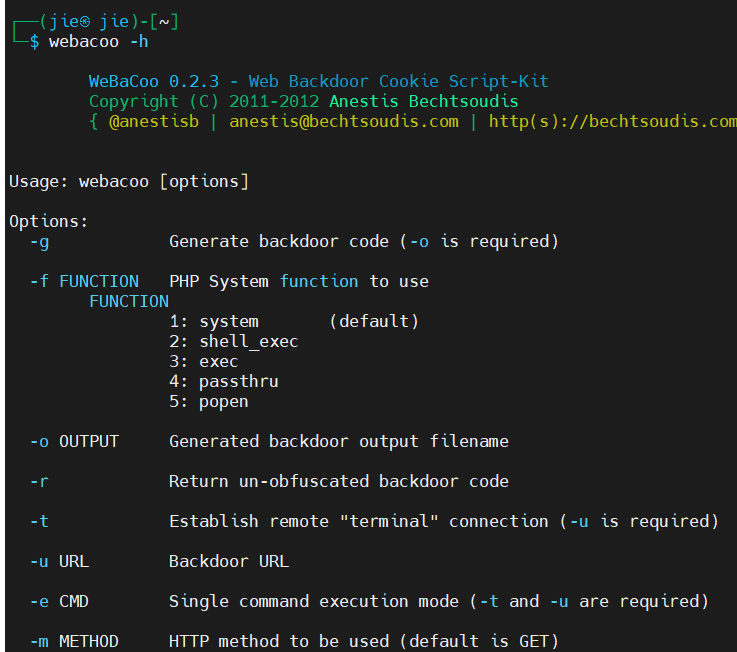Click '(-o is required)' note

pos(479,242)
